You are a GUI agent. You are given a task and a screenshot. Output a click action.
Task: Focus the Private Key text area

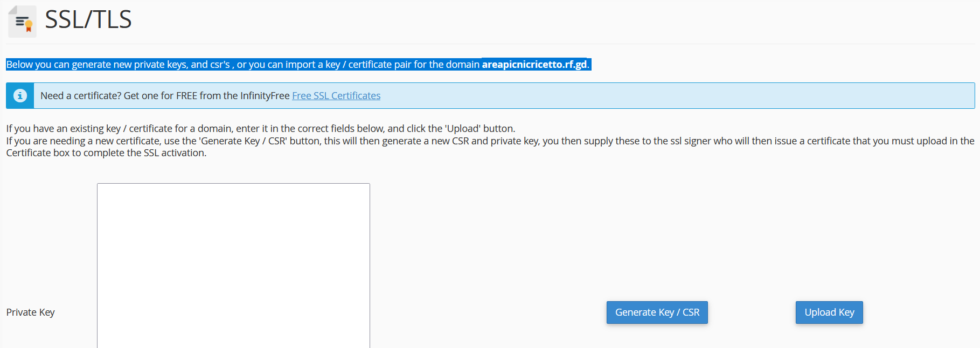233,265
